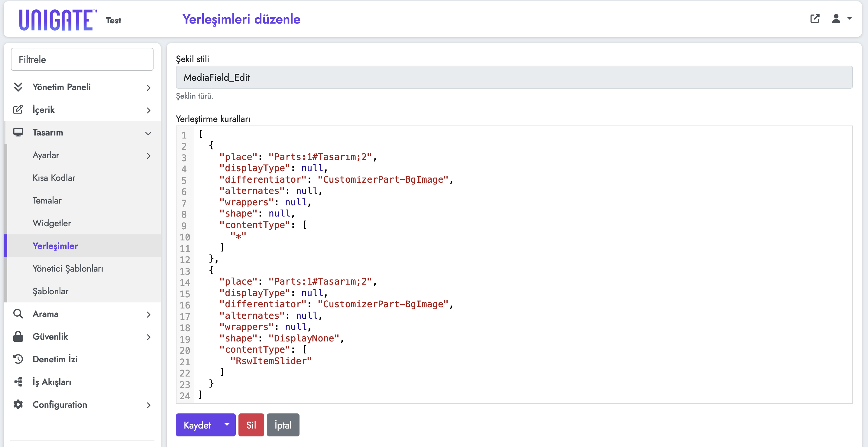The width and height of the screenshot is (868, 447).
Task: Click the Şekil stili label
Action: 193,59
